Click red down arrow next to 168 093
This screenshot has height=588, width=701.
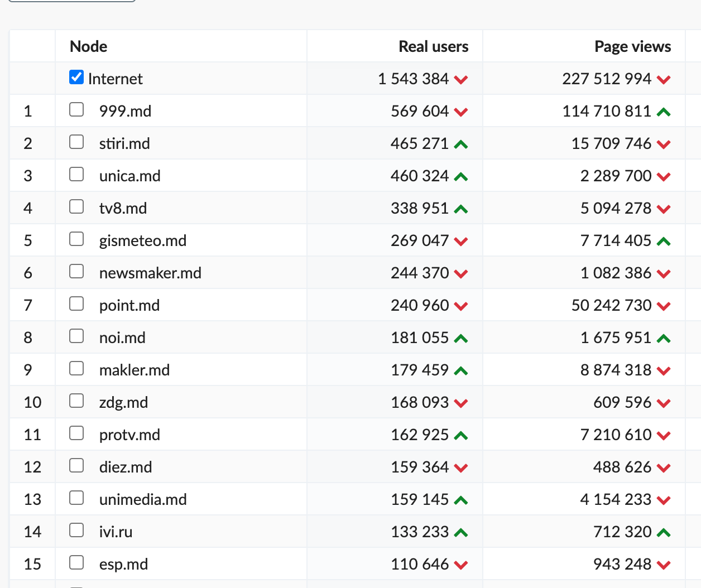click(x=461, y=403)
